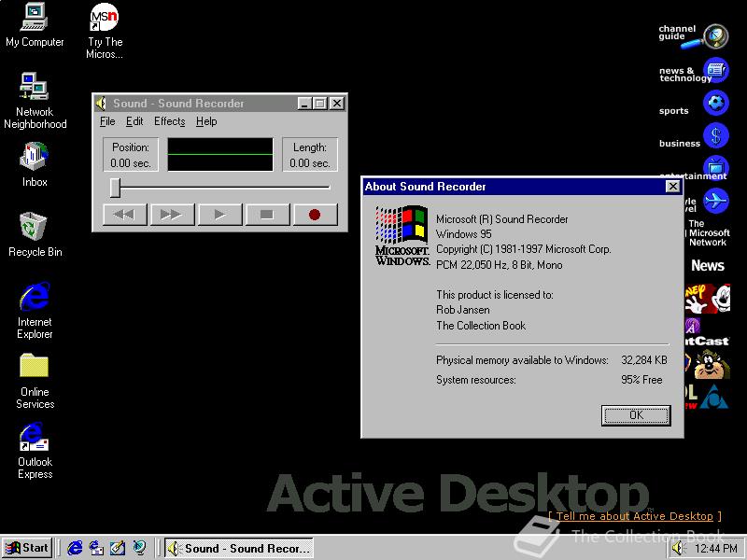Click 'PCM 22,050 Hz, 8 Bit, Mono' text
Viewport: 747px width, 560px height.
[x=500, y=265]
